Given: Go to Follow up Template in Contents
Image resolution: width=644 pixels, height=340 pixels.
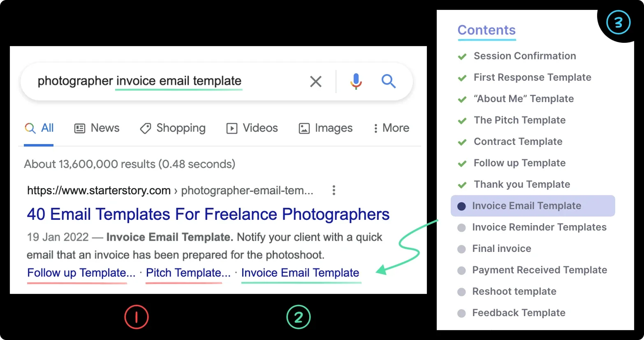Looking at the screenshot, I should click(x=519, y=163).
